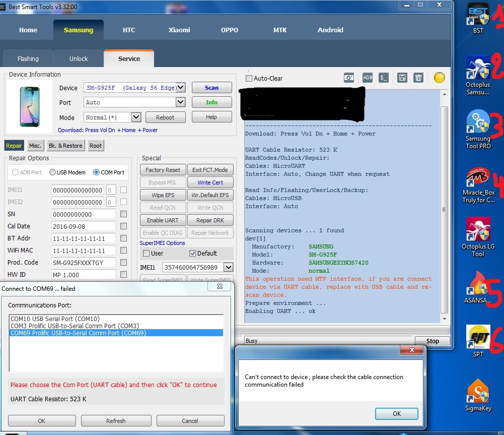Click the Info button
The image size is (504, 435).
coord(211,102)
